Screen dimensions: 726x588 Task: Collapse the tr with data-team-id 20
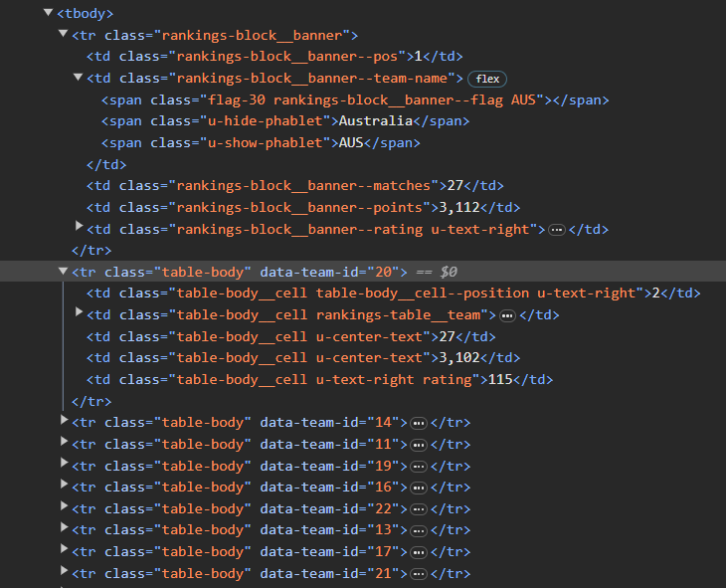click(64, 271)
